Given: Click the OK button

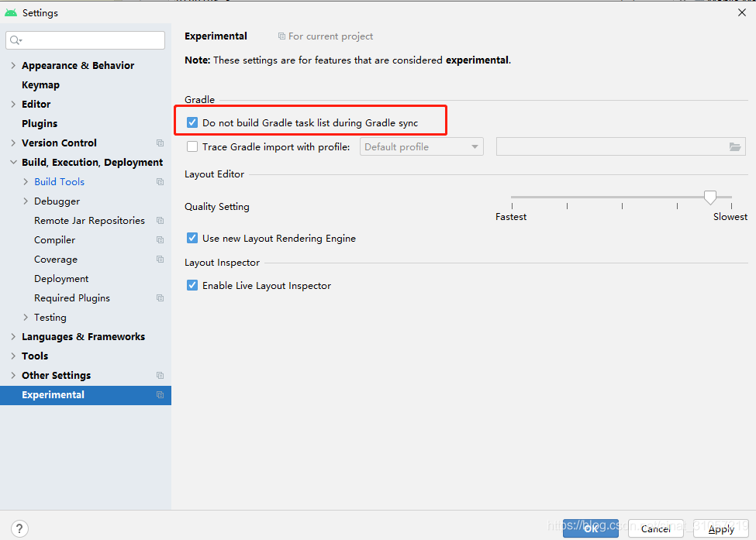Looking at the screenshot, I should coord(591,528).
